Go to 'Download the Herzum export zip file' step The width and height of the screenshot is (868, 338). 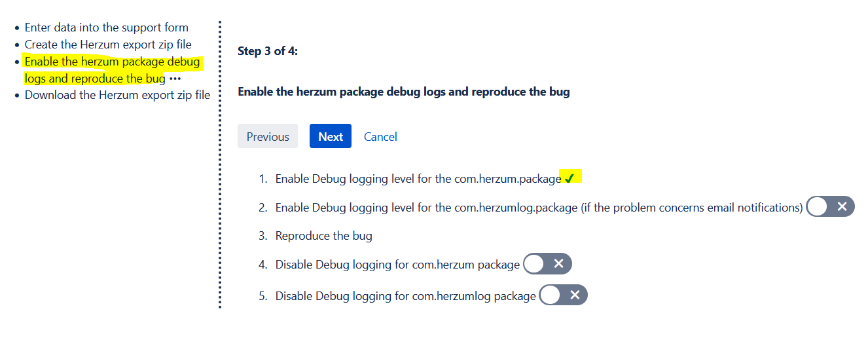pyautogui.click(x=117, y=95)
